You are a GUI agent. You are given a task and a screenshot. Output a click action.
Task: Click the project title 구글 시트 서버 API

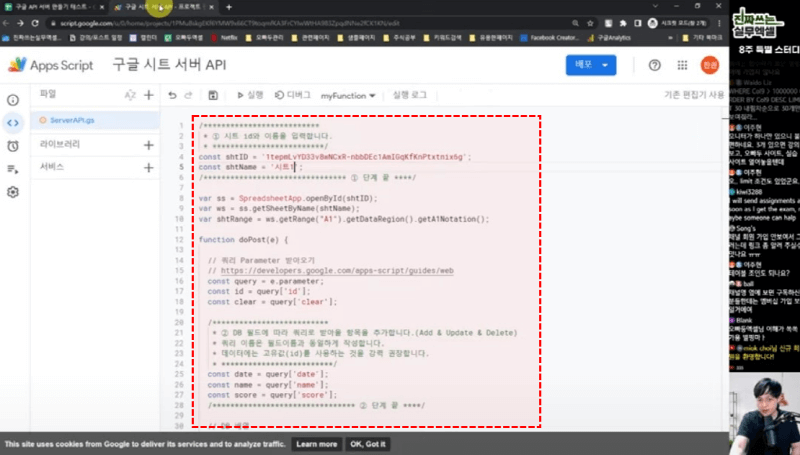tap(169, 65)
